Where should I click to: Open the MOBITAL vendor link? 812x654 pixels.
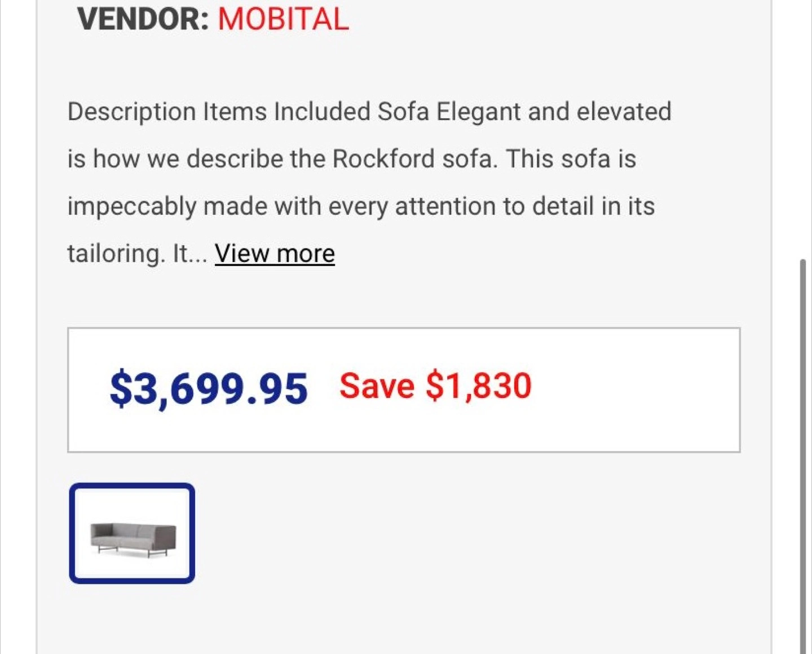[x=283, y=19]
